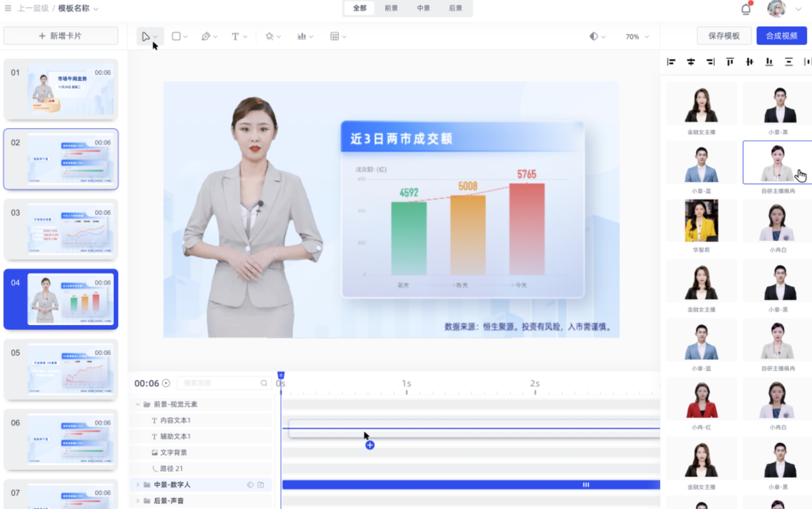812x509 pixels.
Task: Open dropdown next to user avatar
Action: pyautogui.click(x=798, y=9)
